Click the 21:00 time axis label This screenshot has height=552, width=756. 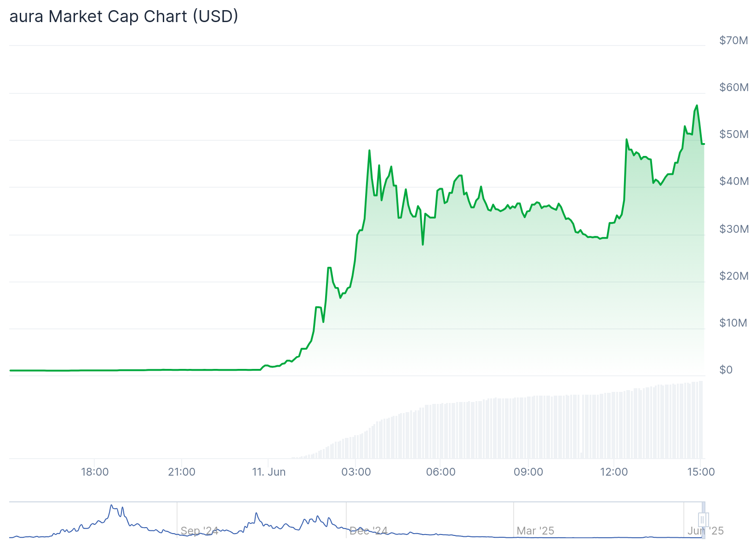(x=182, y=472)
